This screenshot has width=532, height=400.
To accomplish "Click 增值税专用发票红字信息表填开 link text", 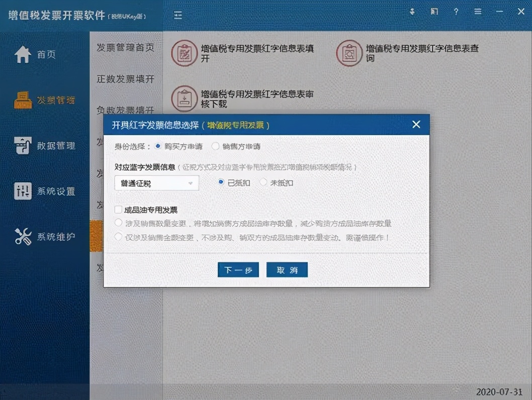I will click(257, 53).
